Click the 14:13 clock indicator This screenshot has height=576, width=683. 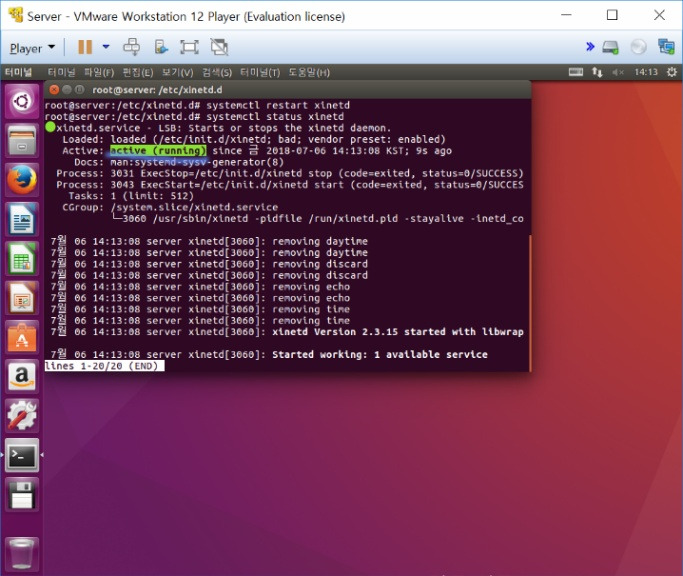[646, 72]
